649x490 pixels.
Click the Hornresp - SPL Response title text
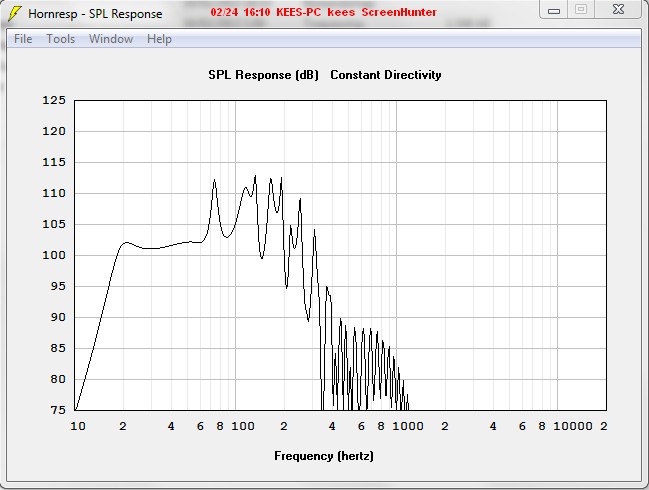(95, 14)
